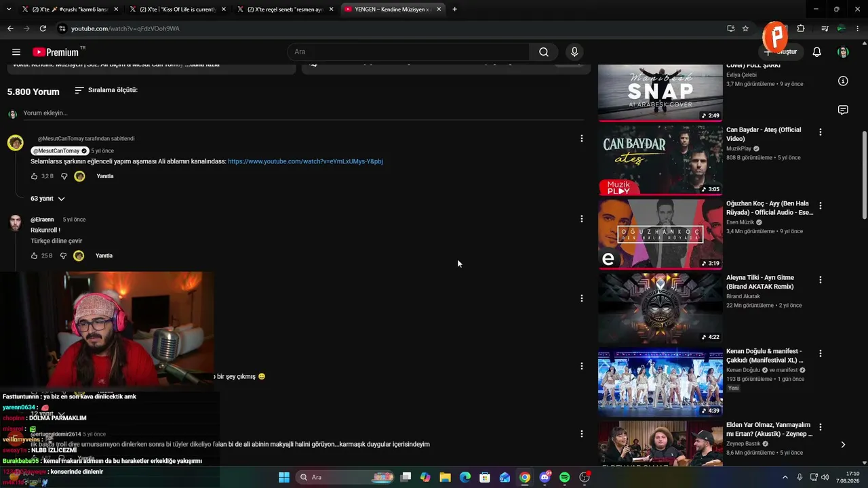Open options menu for Elraenn comment

[x=581, y=219]
